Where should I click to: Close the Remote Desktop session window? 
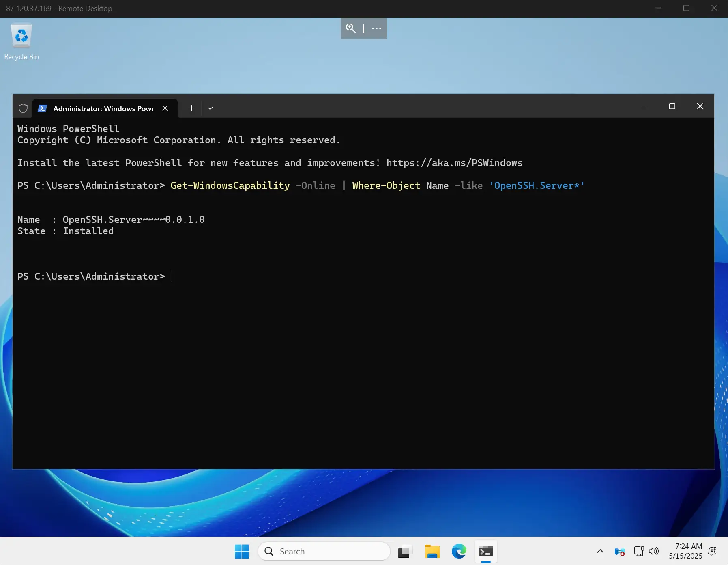click(714, 8)
